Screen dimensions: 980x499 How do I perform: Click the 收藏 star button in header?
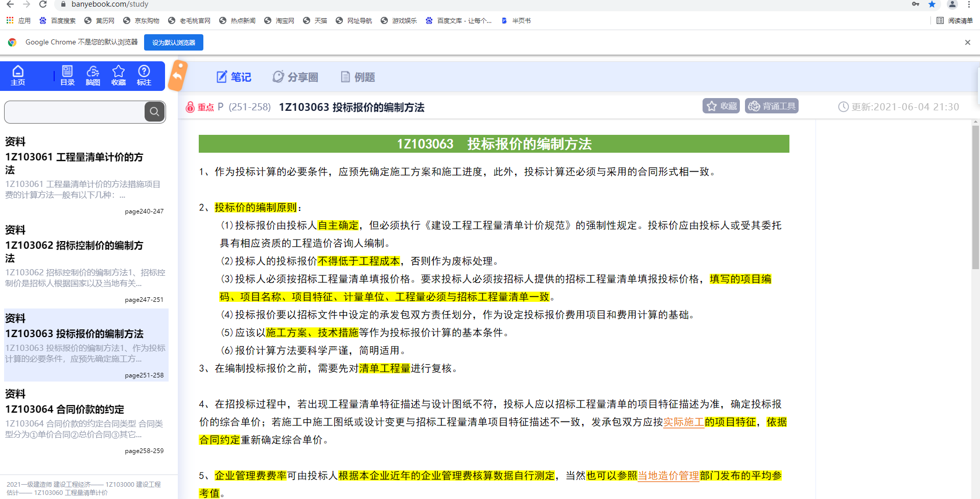(x=721, y=106)
